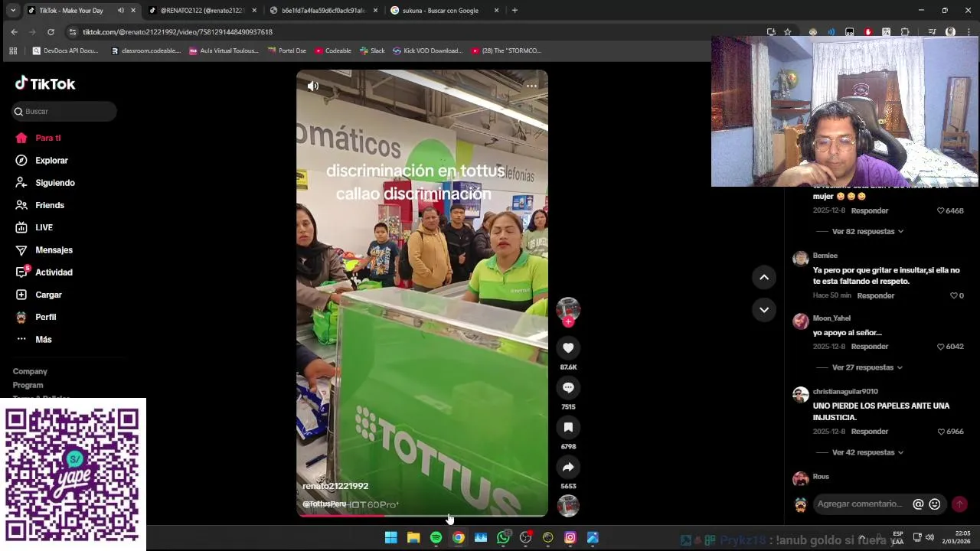Switch to b6e1fd7a4faa59d6 tab

click(x=323, y=11)
